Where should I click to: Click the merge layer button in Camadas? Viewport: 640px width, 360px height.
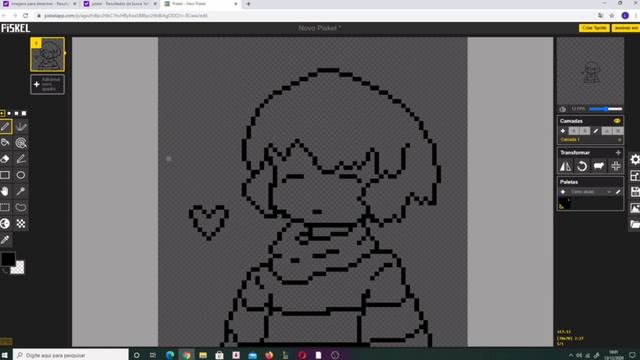point(607,131)
